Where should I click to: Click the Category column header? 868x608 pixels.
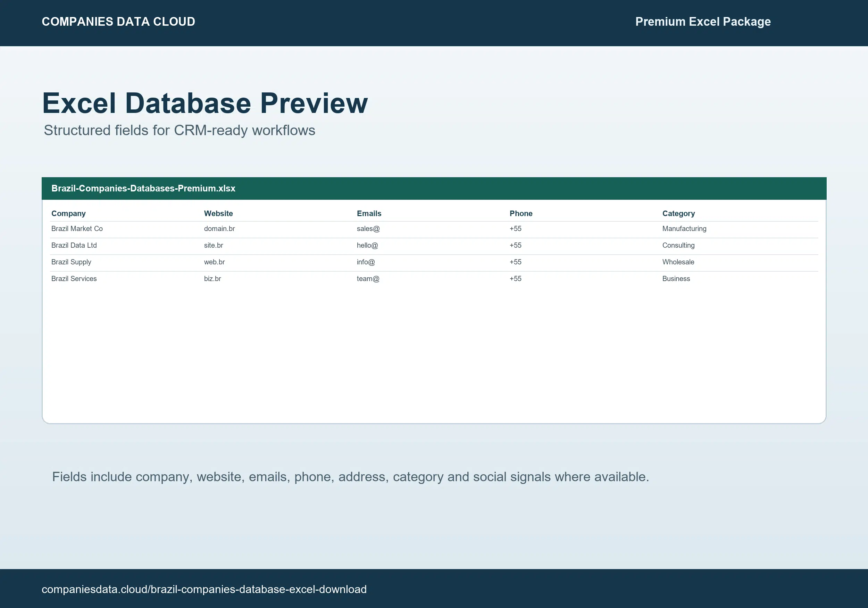pos(678,213)
